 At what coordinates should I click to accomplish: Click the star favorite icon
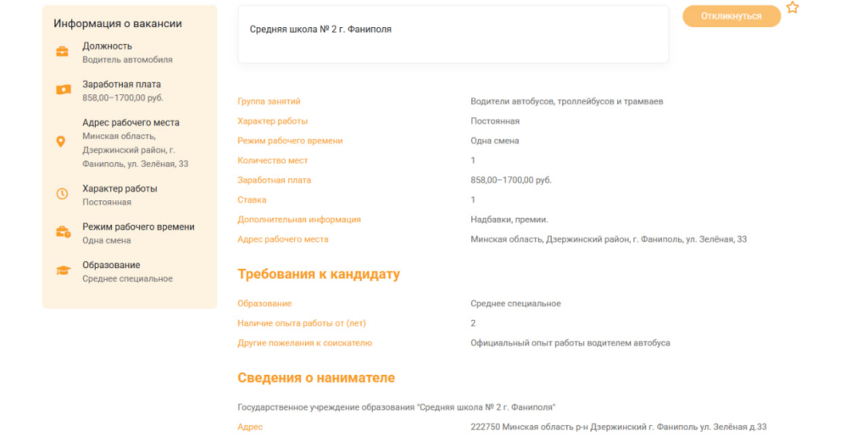(x=792, y=8)
